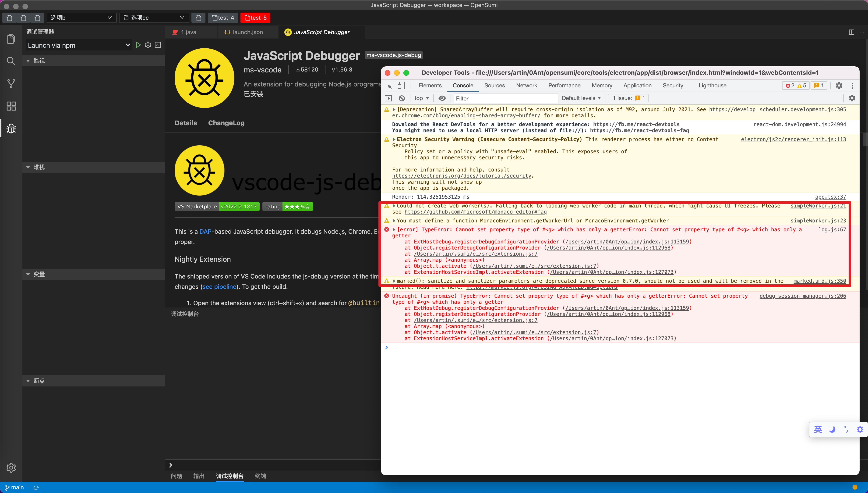868x493 pixels.
Task: Open the Launch via npm dropdown
Action: [78, 45]
